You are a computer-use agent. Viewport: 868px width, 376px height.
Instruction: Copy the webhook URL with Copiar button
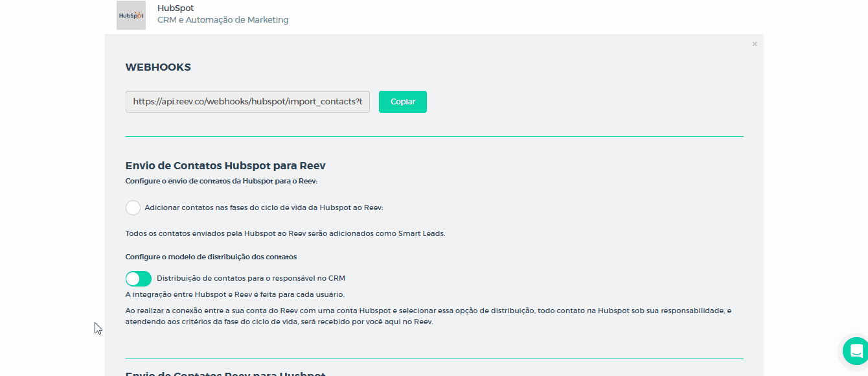pyautogui.click(x=403, y=102)
